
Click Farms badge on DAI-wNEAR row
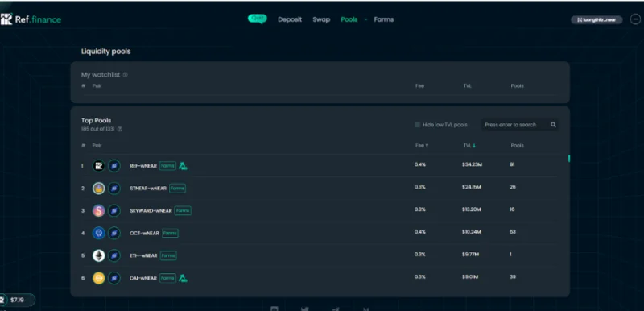pos(167,278)
